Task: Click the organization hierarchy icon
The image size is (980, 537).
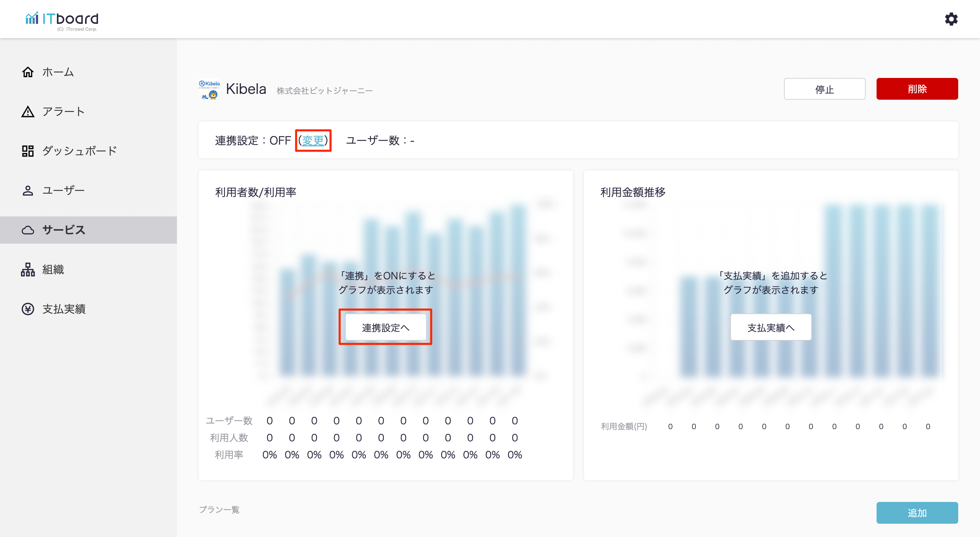Action: tap(28, 270)
